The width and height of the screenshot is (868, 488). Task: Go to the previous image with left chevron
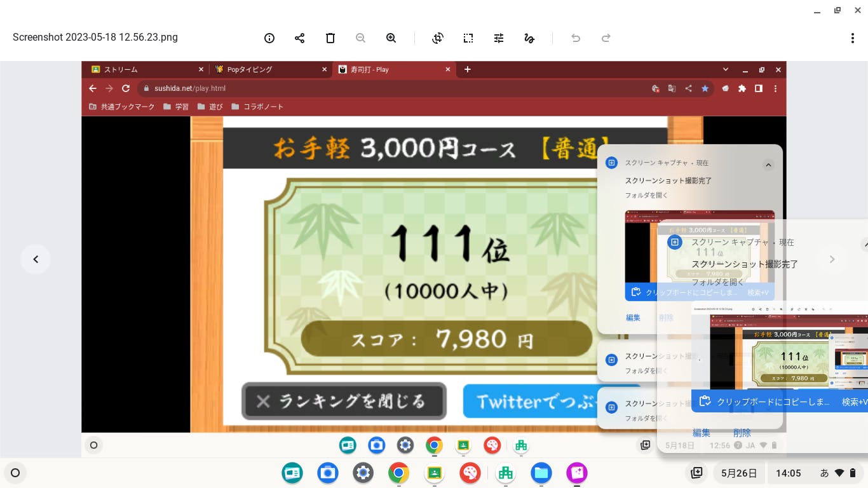(36, 259)
